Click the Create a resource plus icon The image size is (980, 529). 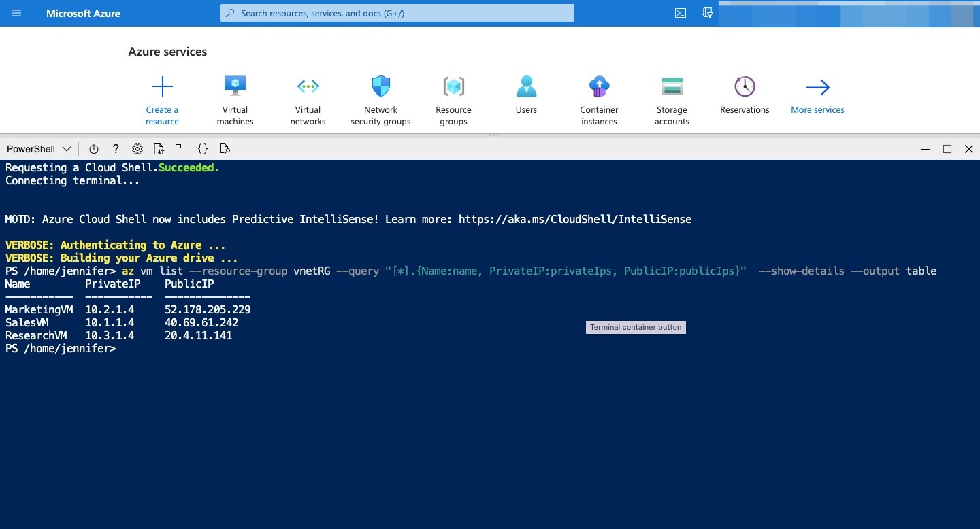[162, 87]
